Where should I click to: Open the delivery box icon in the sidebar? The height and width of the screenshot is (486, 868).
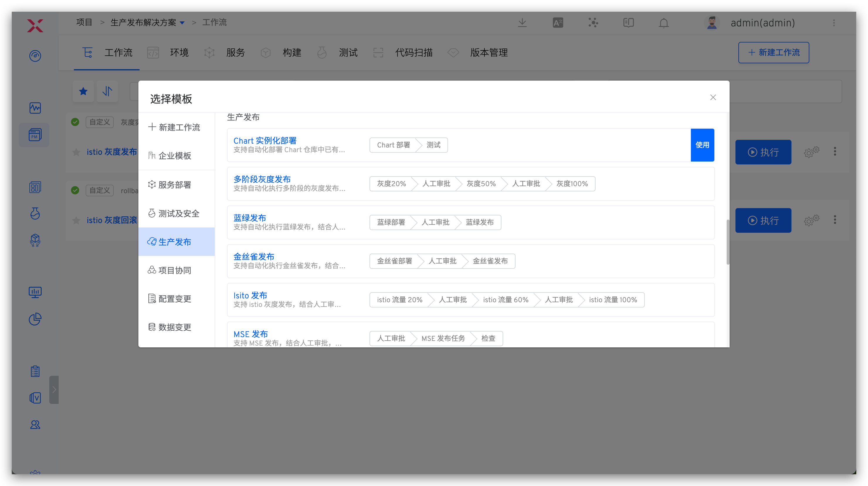(35, 240)
